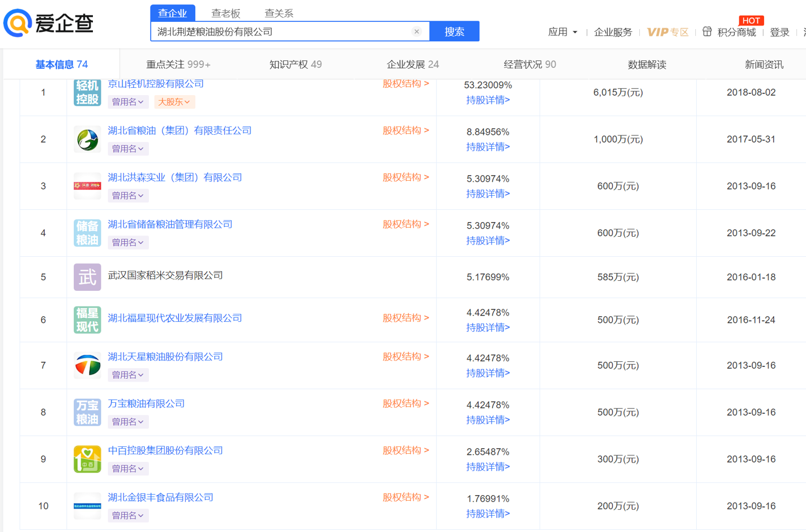Open 湖北洪森实业（集团）有限公司 company page
Screen dimensions: 806x532
coord(175,177)
